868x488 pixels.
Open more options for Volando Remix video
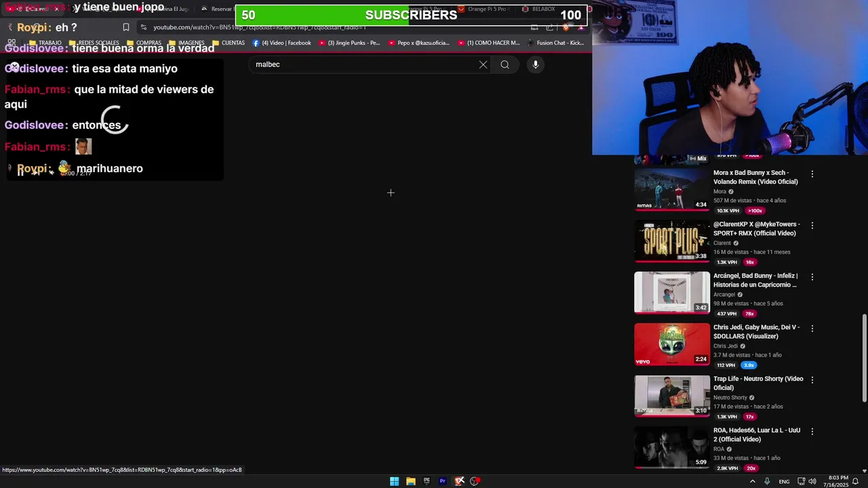[x=812, y=174]
